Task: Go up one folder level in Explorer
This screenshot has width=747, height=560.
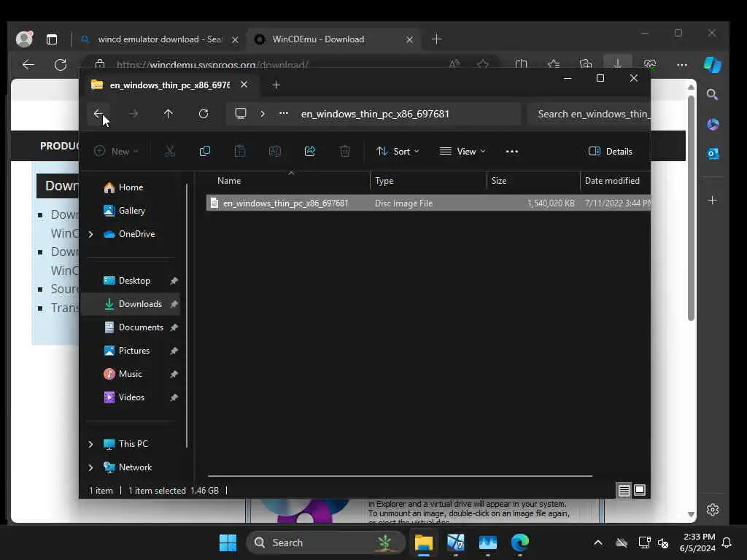Action: (x=169, y=114)
